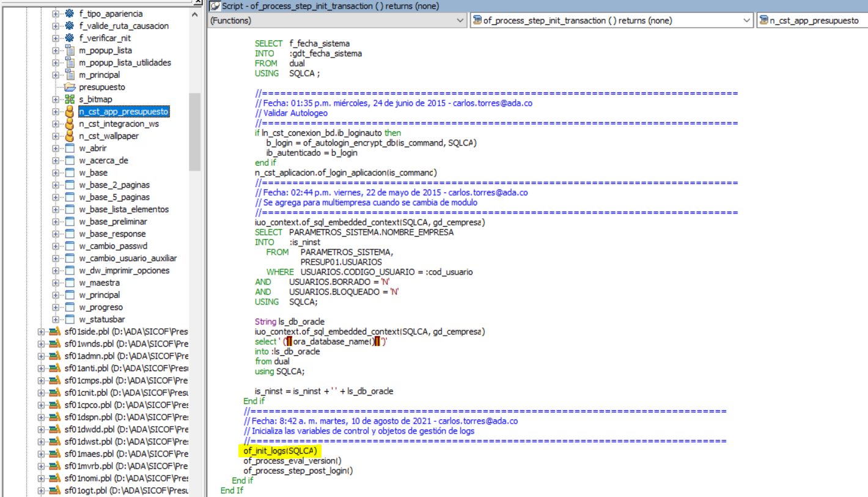The width and height of the screenshot is (868, 497).
Task: Click the tree panel vertical scrollbar thumb
Action: (194, 131)
